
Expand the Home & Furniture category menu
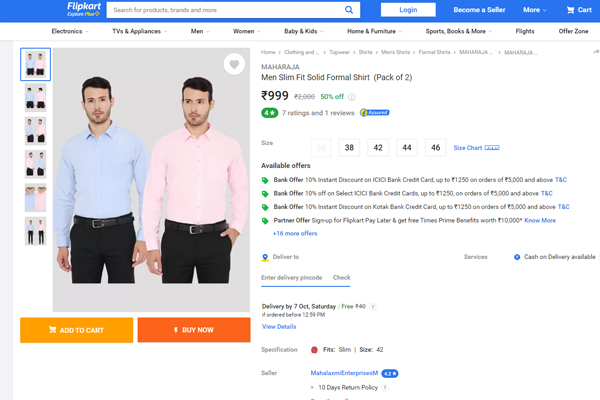374,31
